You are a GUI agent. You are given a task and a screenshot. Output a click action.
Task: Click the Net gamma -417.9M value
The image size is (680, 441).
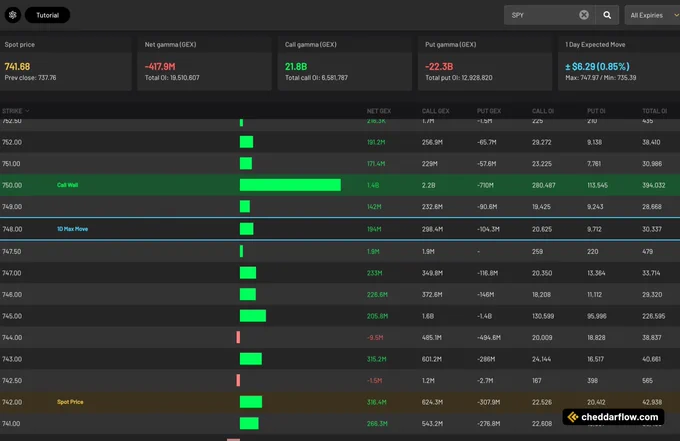pyautogui.click(x=160, y=66)
